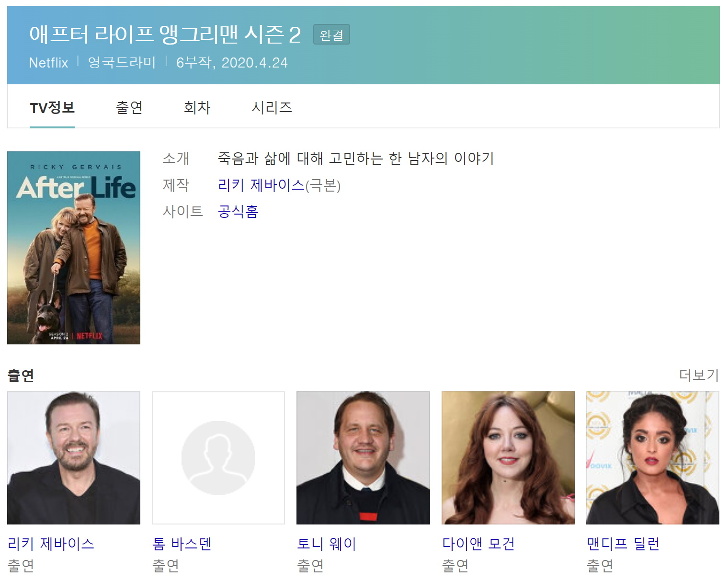Click 더보기 to see more cast
The width and height of the screenshot is (728, 581).
point(699,375)
